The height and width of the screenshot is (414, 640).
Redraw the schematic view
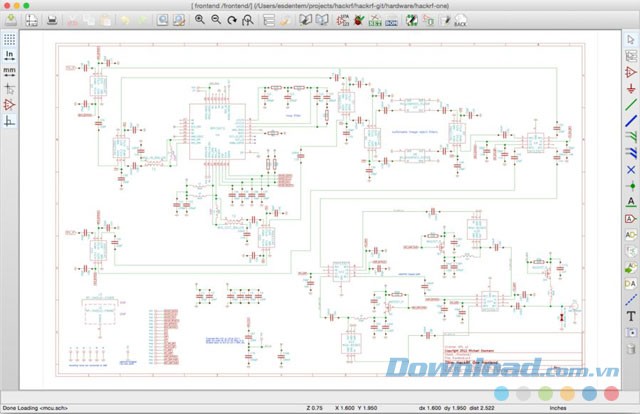(x=232, y=20)
